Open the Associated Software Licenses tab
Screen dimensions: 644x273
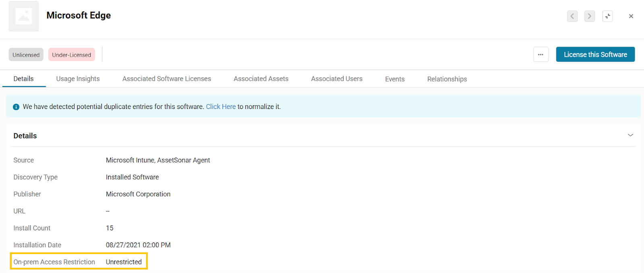(x=167, y=79)
